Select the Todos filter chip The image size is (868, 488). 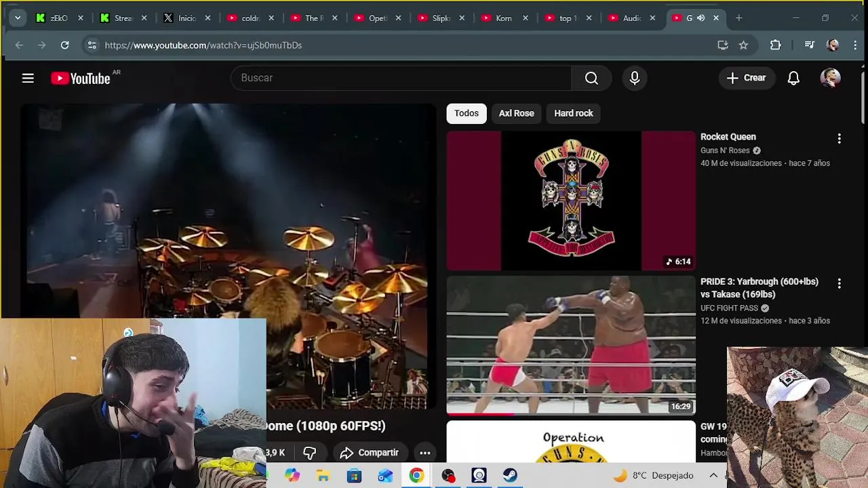(x=467, y=113)
